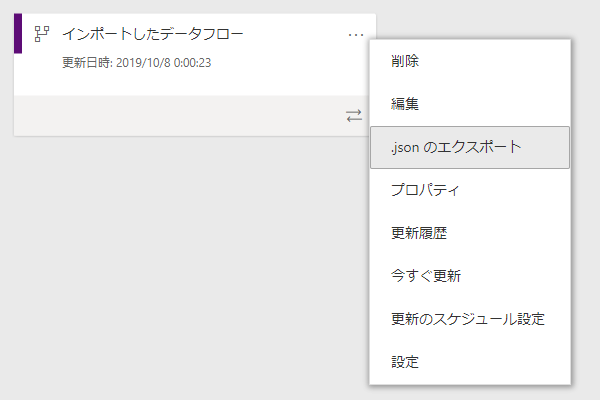Open 更新のスケジュール設定 menu item

[x=470, y=319]
